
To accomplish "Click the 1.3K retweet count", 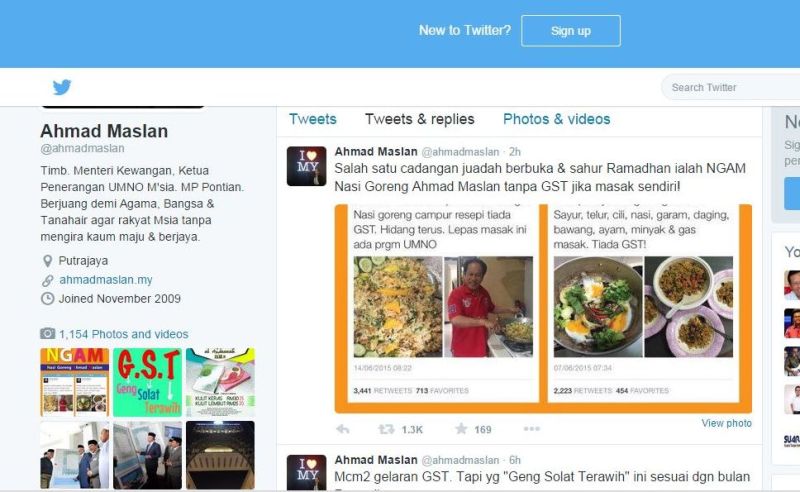I will [x=412, y=430].
